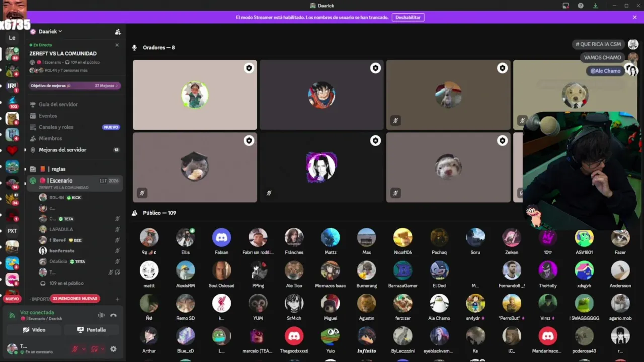This screenshot has height=362, width=644.
Task: Dismiss the En Directo stage banner
Action: 117,45
